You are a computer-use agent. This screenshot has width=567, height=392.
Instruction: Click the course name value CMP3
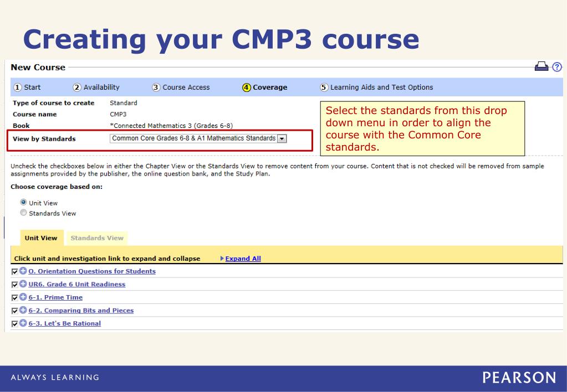coord(118,114)
